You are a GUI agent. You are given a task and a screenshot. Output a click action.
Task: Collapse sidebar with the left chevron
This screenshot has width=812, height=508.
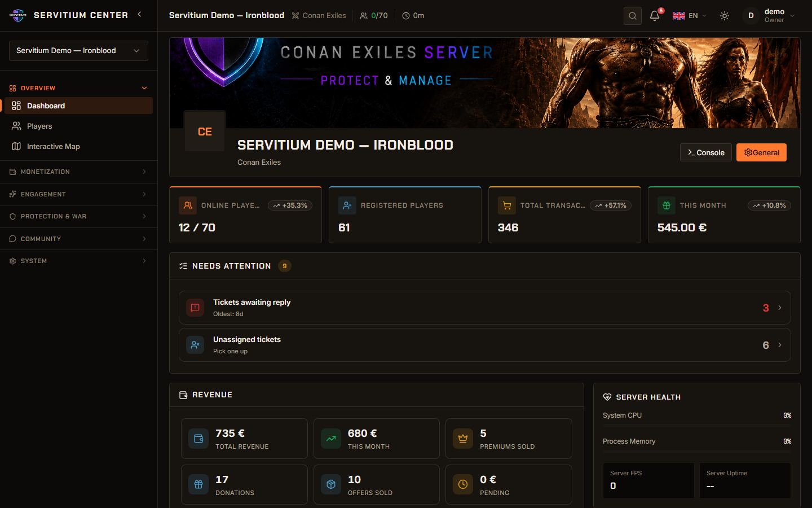click(139, 15)
